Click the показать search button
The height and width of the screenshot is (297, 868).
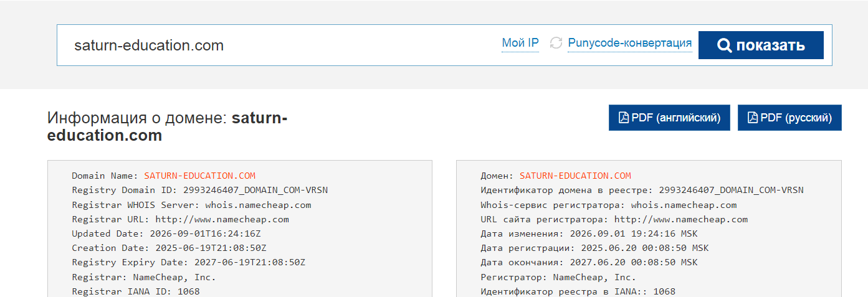point(761,45)
